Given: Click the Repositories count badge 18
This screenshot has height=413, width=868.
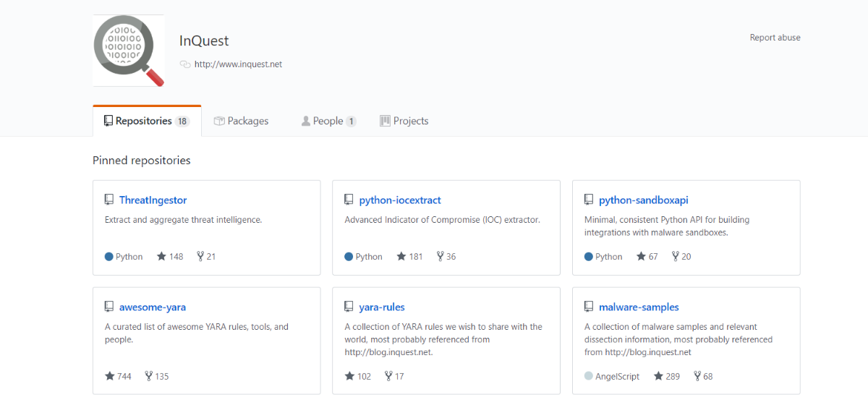Looking at the screenshot, I should (182, 122).
